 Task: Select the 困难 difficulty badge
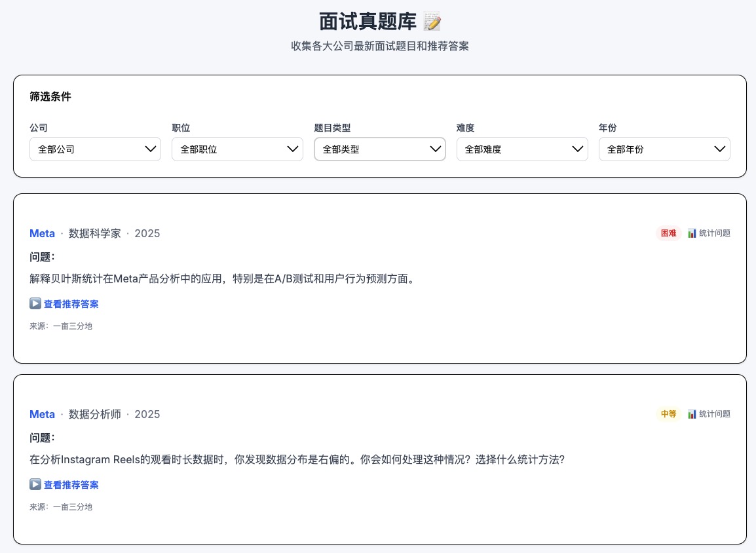click(x=668, y=233)
